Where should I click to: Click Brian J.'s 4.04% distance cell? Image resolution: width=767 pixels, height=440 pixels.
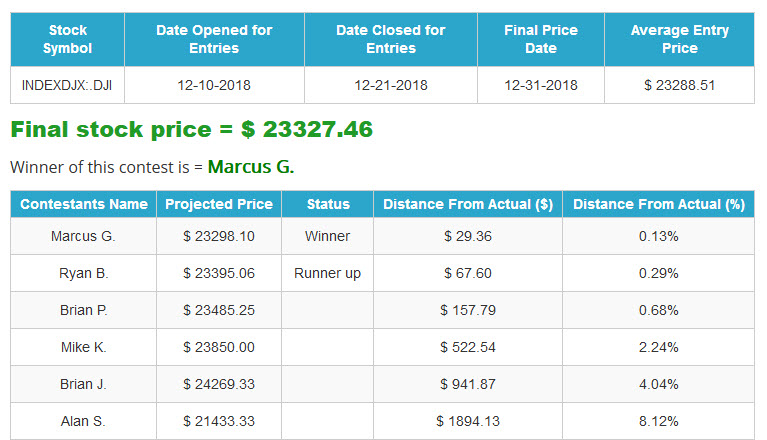coord(659,384)
